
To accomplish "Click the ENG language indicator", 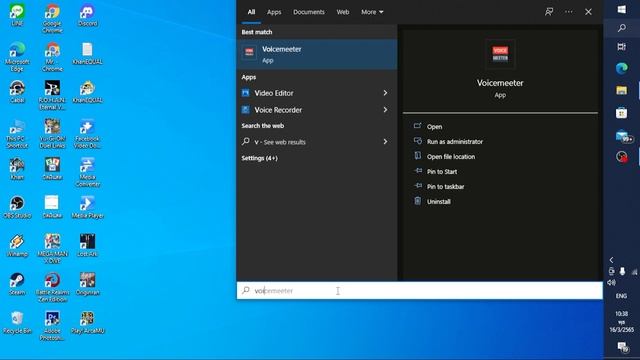I will (621, 296).
